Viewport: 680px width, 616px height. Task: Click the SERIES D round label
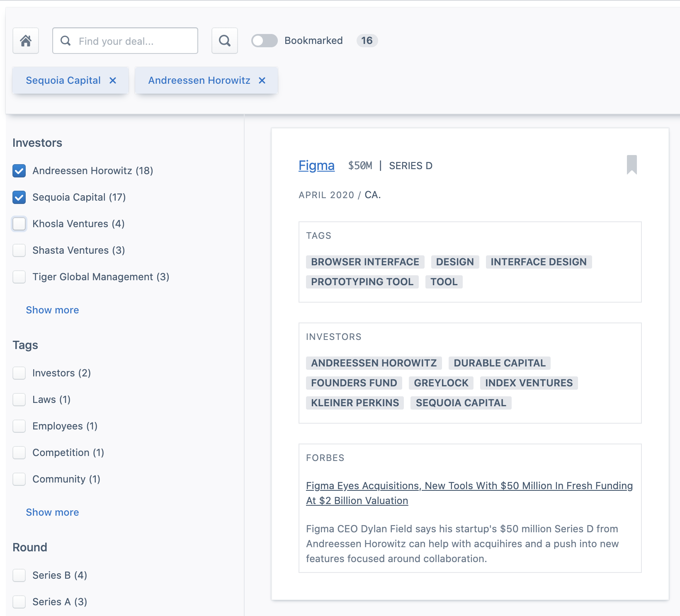[x=410, y=166]
